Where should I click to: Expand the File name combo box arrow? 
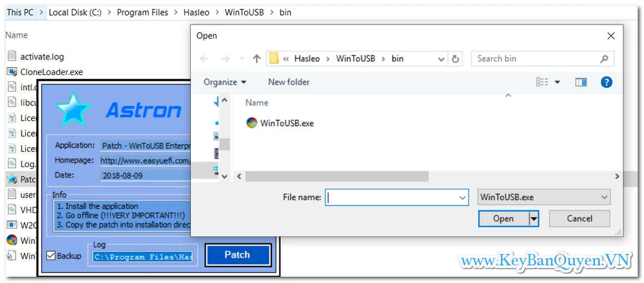[x=463, y=198]
